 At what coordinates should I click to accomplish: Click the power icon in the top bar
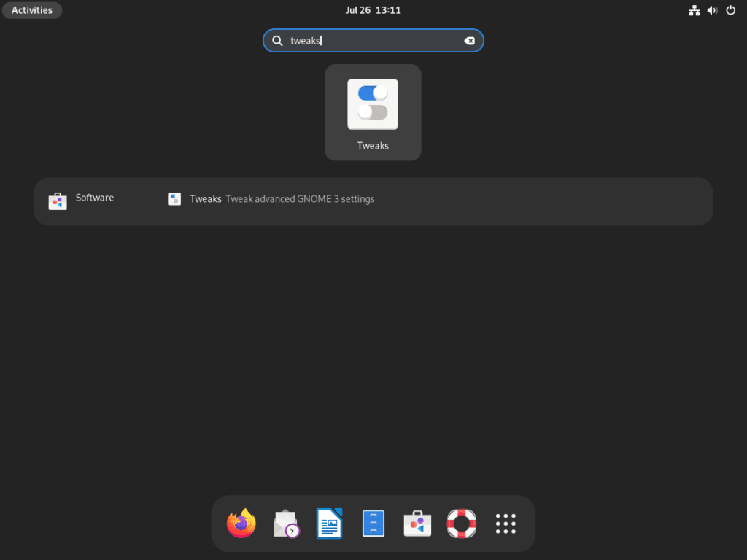pos(730,10)
